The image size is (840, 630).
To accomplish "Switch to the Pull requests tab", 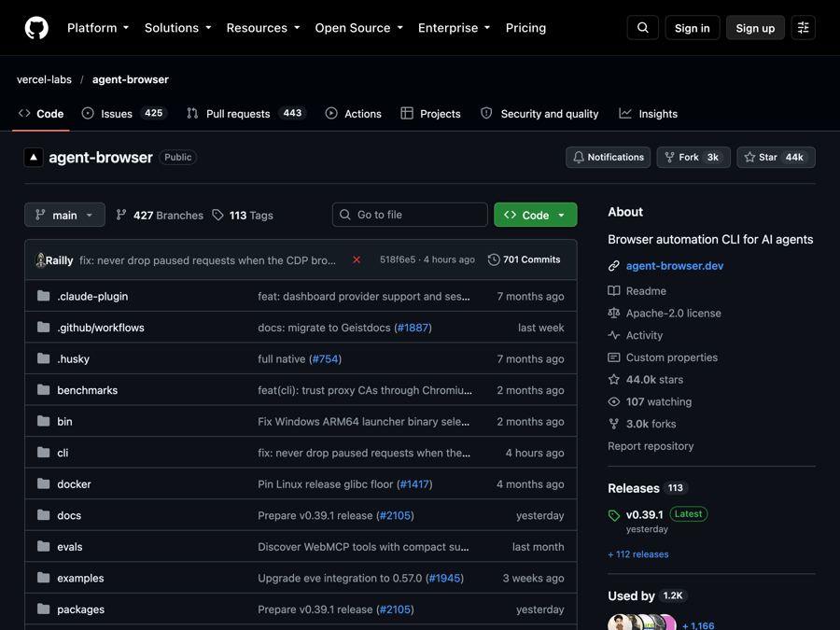I will (246, 114).
